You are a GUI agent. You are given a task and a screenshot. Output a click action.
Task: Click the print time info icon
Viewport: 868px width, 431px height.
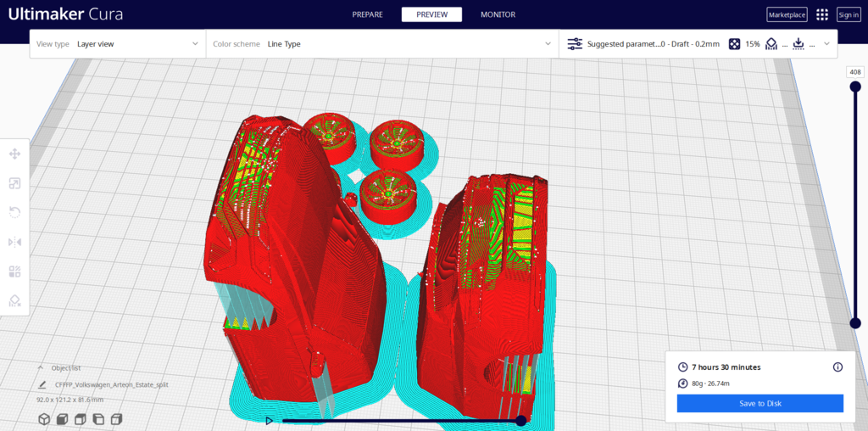pyautogui.click(x=837, y=367)
